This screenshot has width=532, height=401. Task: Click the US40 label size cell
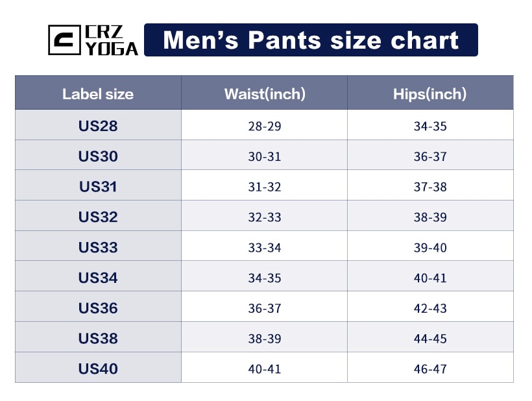pos(98,367)
